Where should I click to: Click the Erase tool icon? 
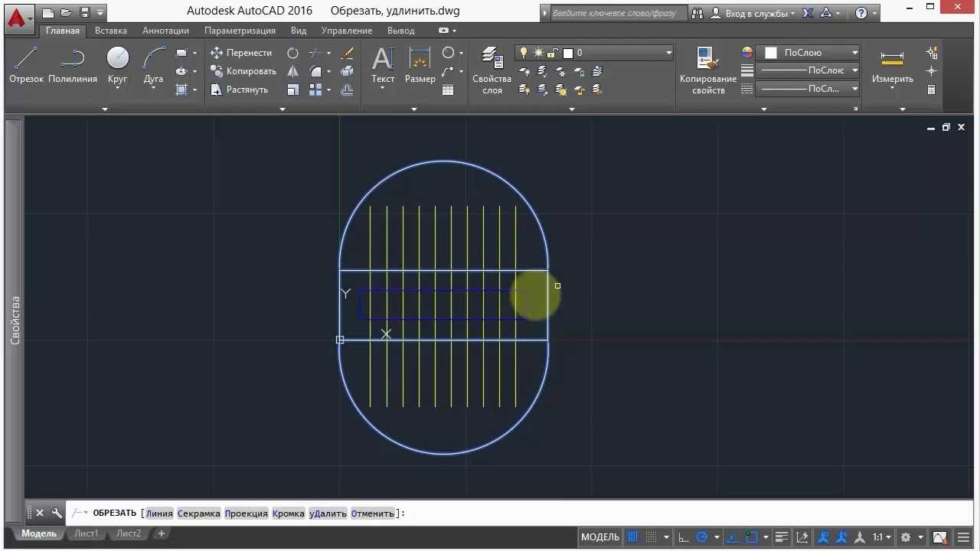click(347, 53)
